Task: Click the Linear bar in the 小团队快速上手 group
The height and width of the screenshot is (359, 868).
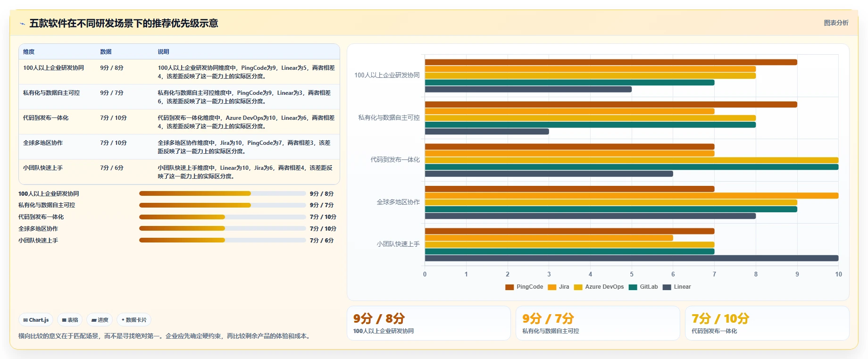Action: point(632,258)
